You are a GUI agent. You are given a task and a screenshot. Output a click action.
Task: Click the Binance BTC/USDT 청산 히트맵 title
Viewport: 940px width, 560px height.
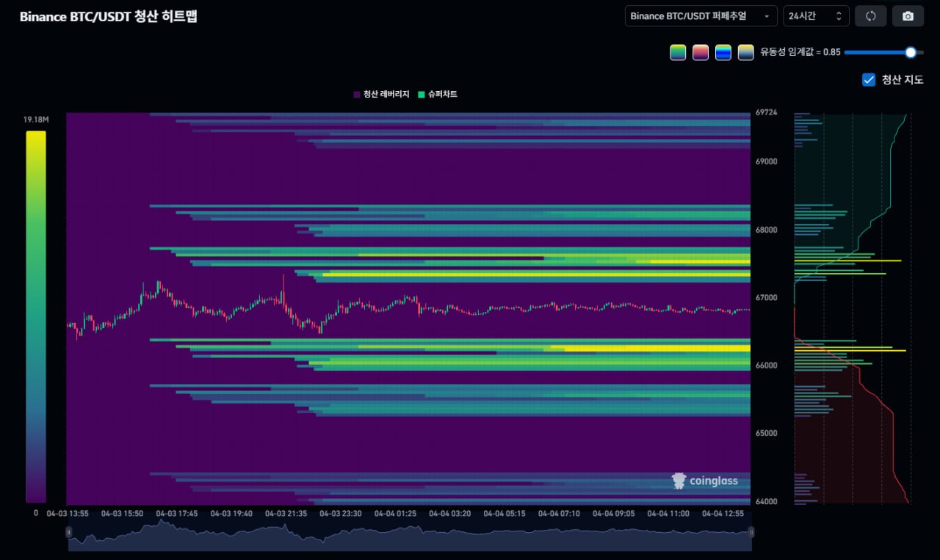[x=108, y=17]
